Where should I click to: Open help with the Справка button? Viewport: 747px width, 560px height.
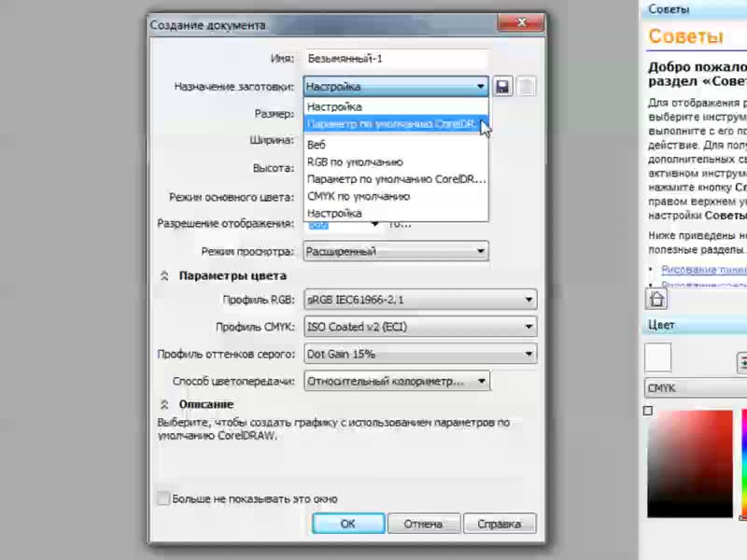500,524
